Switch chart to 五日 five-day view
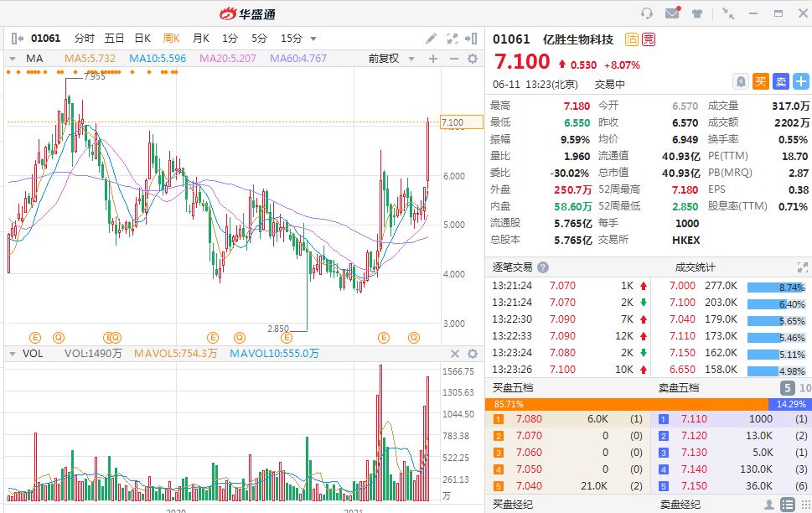Screen dimensions: 812x513 point(114,39)
